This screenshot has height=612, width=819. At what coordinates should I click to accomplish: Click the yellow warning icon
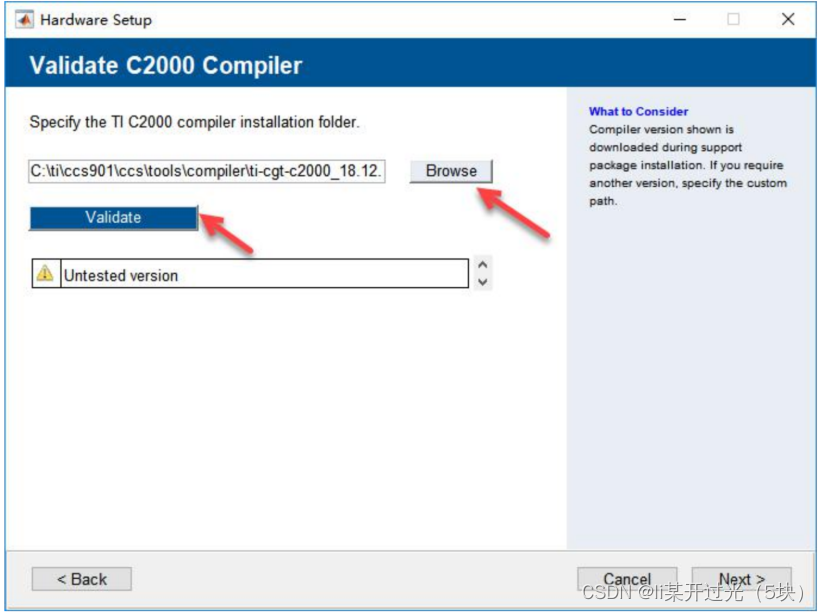click(45, 273)
